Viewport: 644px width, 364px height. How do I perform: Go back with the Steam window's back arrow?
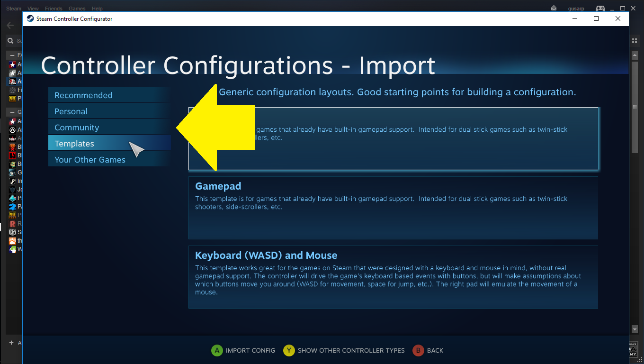[x=10, y=25]
